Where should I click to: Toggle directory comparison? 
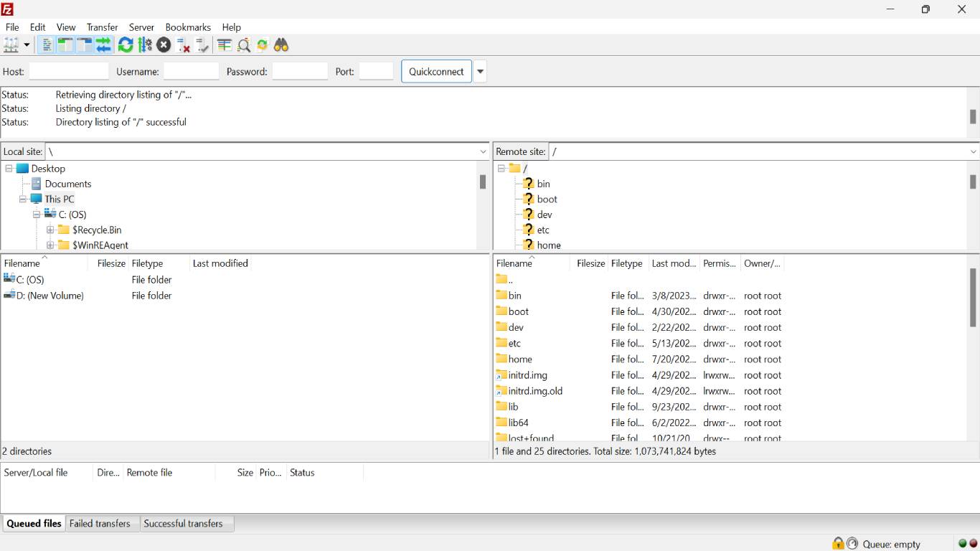(x=244, y=45)
